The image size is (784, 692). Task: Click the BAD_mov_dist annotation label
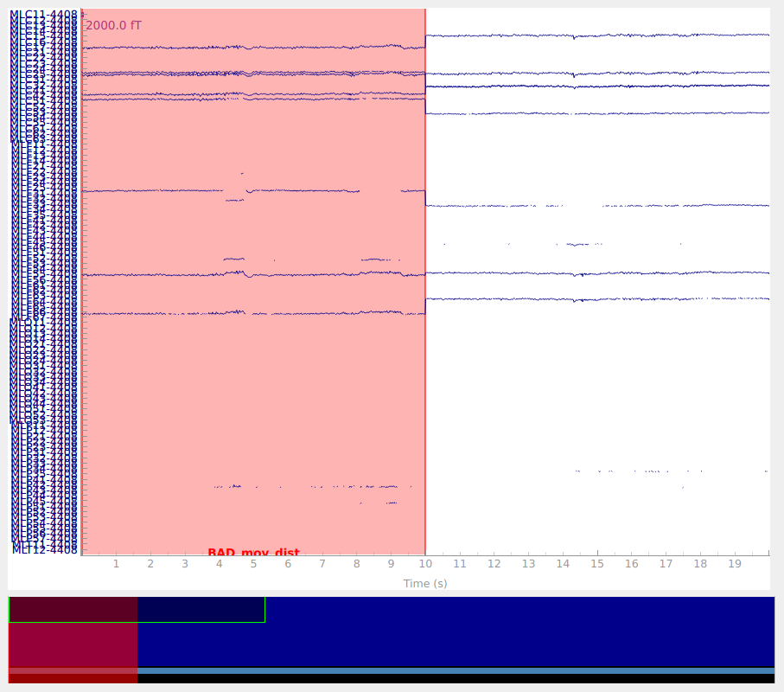click(x=253, y=552)
